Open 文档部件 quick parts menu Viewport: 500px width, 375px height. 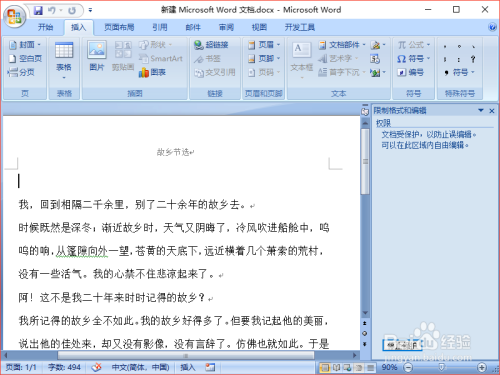click(342, 45)
